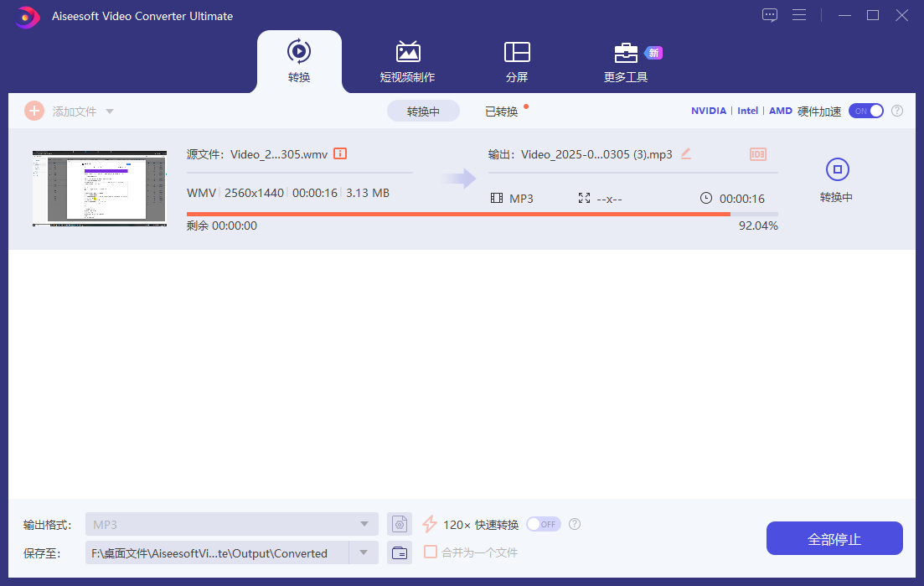Open the output folder icon
This screenshot has height=586, width=924.
tap(400, 552)
